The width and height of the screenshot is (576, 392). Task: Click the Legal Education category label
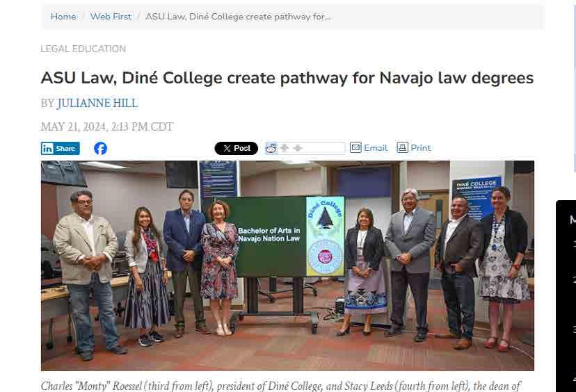coord(83,49)
